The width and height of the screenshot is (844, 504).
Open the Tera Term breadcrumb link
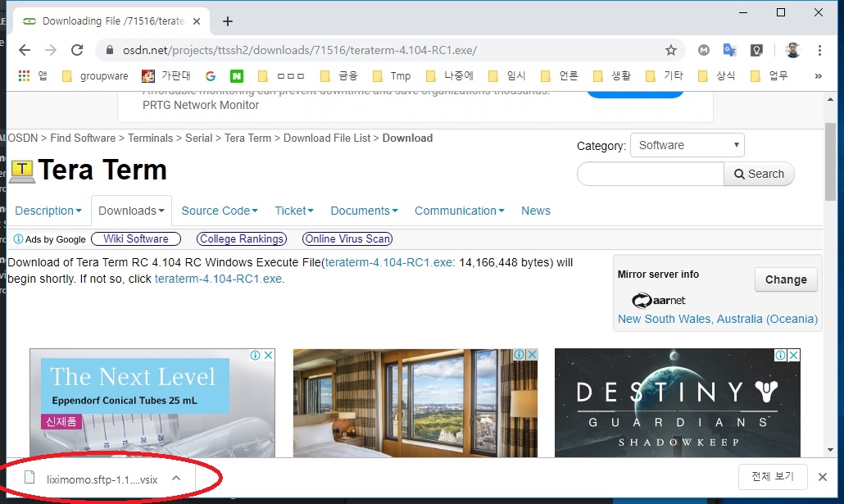(247, 138)
